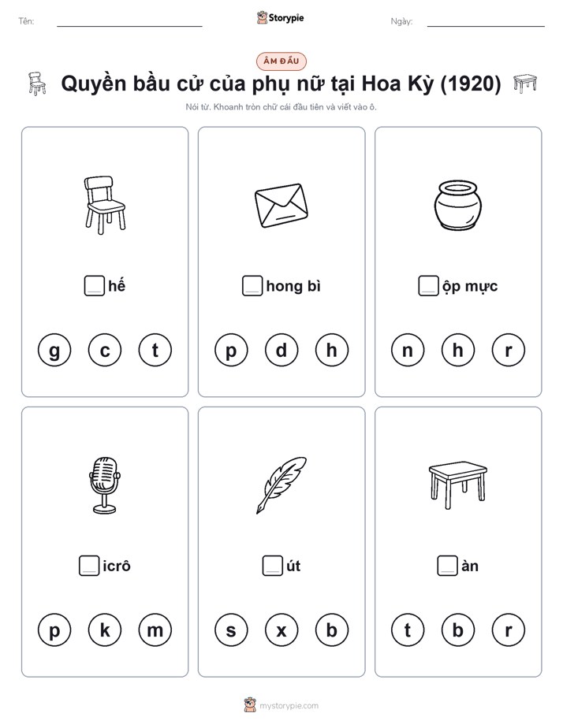
Task: Select circled letter 'n' under ink pot
Action: point(408,350)
